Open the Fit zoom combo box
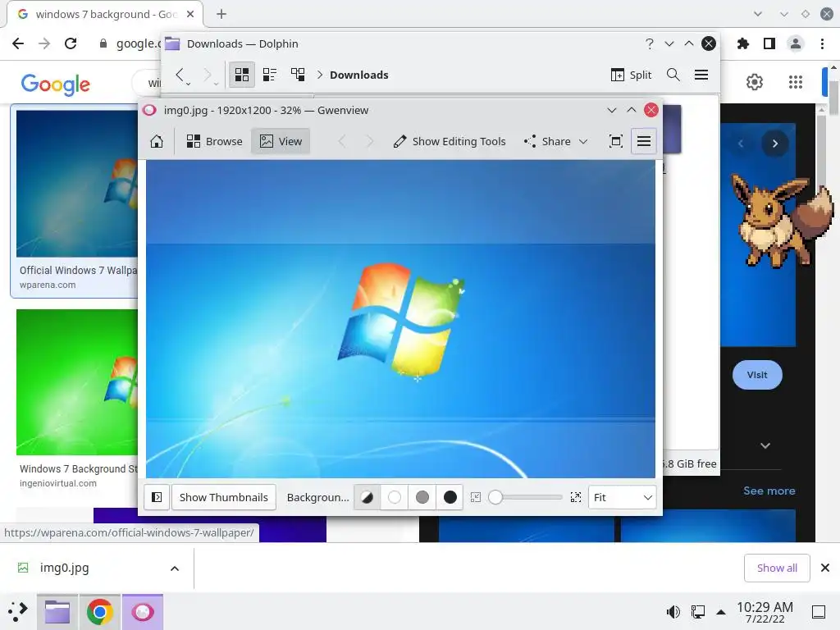This screenshot has height=630, width=840. (x=622, y=497)
